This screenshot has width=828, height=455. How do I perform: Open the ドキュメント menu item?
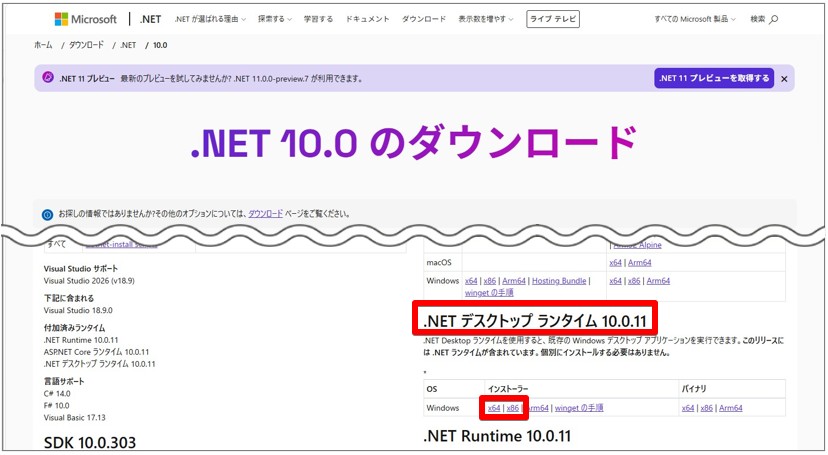point(368,19)
